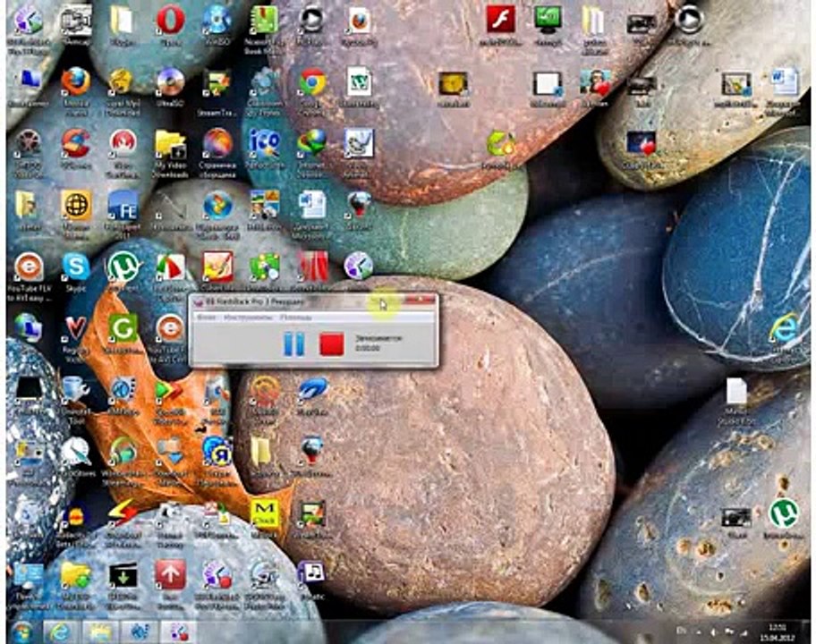Viewport: 816px width, 644px height.
Task: Open the blue 'FE' application icon
Action: tap(123, 206)
